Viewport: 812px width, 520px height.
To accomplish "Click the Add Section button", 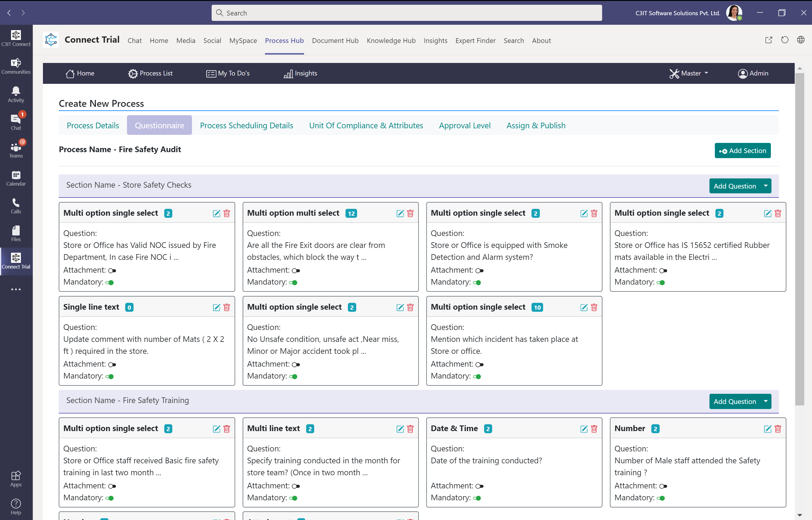I will click(742, 151).
